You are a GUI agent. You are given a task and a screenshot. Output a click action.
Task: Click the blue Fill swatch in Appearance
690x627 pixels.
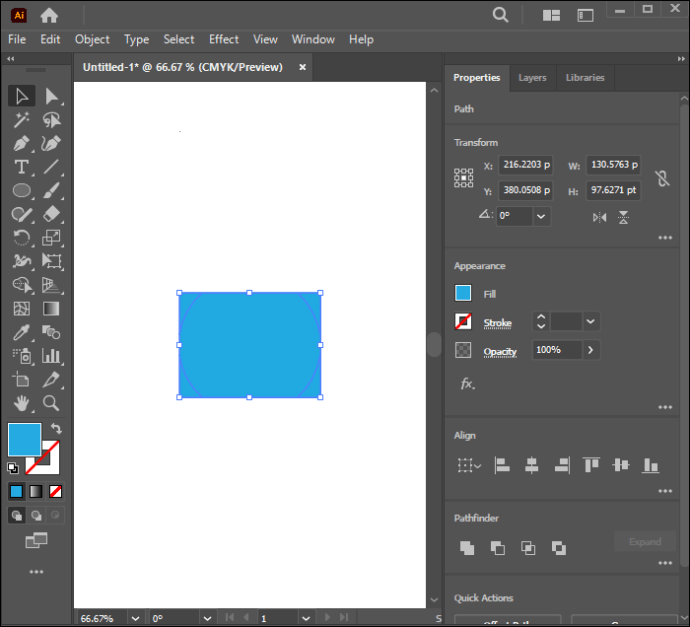point(463,293)
